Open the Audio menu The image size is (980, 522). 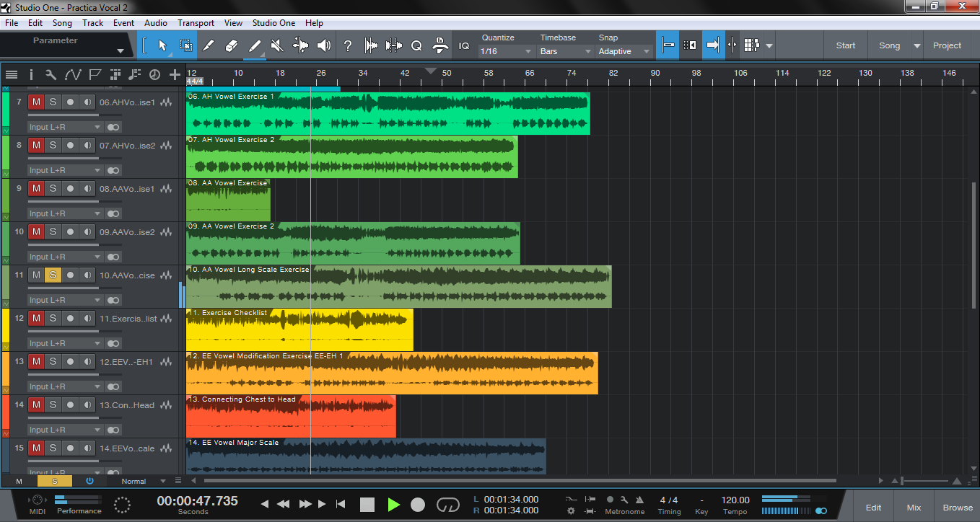tap(156, 23)
